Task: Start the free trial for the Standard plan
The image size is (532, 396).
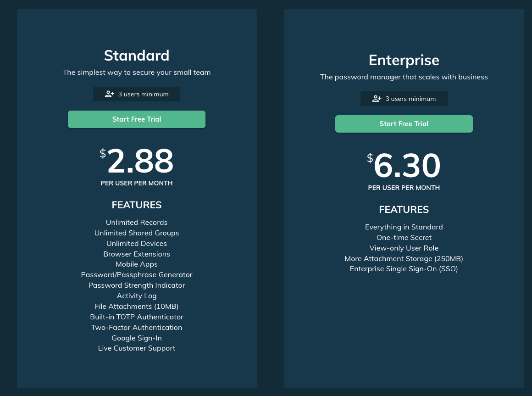Action: point(137,119)
